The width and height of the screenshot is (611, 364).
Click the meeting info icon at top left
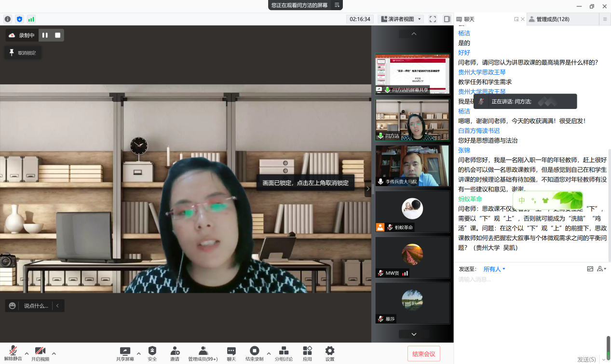click(x=8, y=19)
